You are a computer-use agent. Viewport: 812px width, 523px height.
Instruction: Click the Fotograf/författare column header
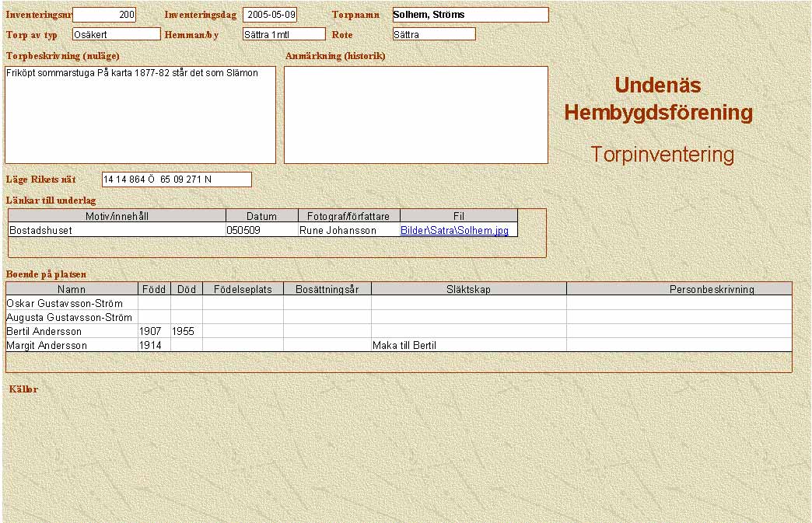click(x=348, y=216)
